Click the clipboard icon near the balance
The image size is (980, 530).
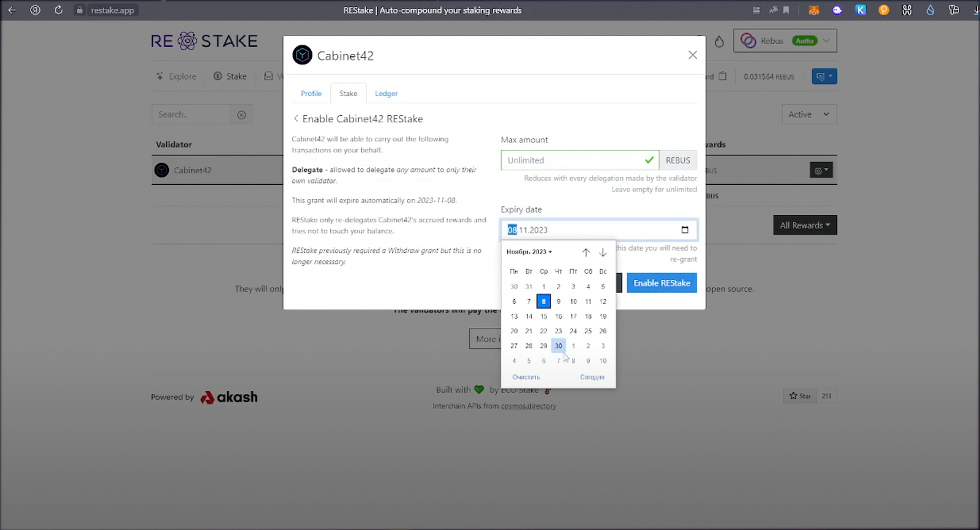click(x=723, y=77)
